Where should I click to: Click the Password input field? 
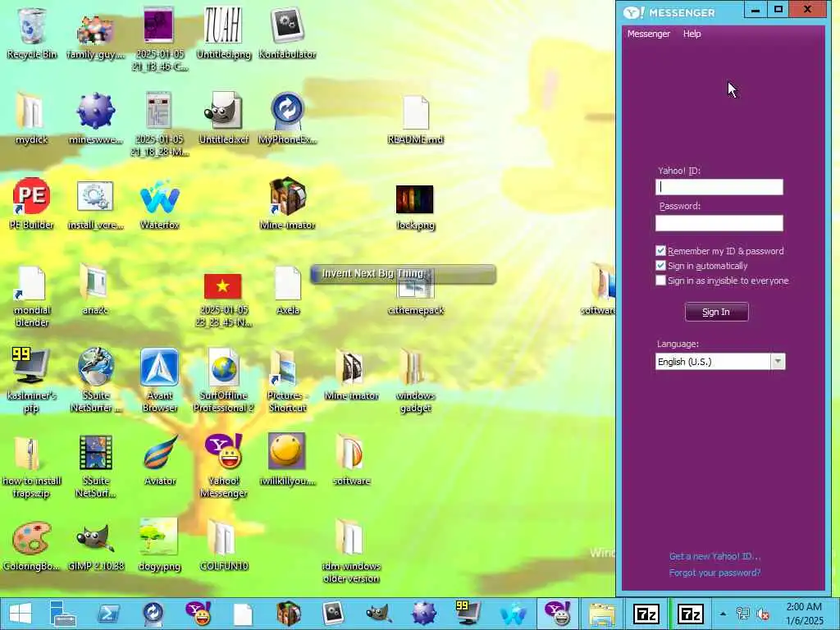(x=719, y=223)
